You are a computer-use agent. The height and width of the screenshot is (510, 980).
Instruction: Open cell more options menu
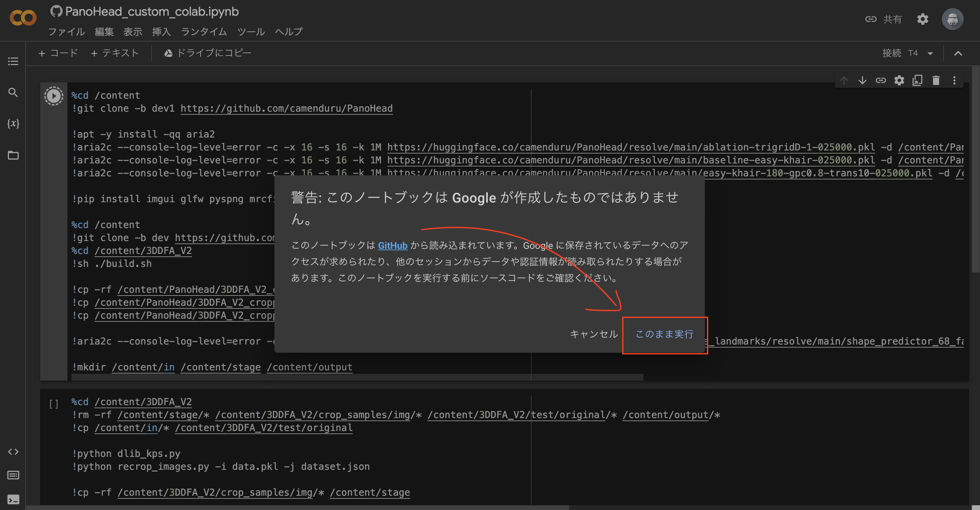tap(954, 80)
